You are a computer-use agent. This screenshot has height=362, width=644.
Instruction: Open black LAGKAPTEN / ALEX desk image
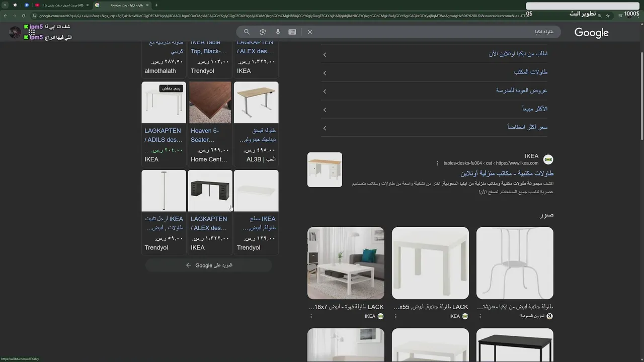click(210, 191)
